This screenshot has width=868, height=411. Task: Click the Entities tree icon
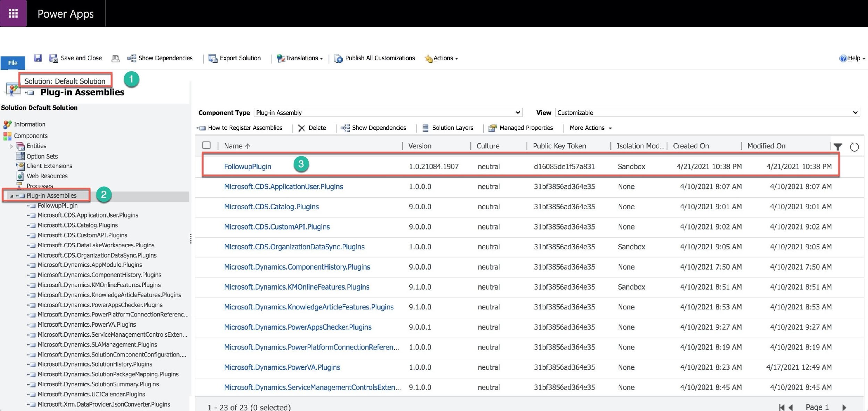(x=20, y=146)
